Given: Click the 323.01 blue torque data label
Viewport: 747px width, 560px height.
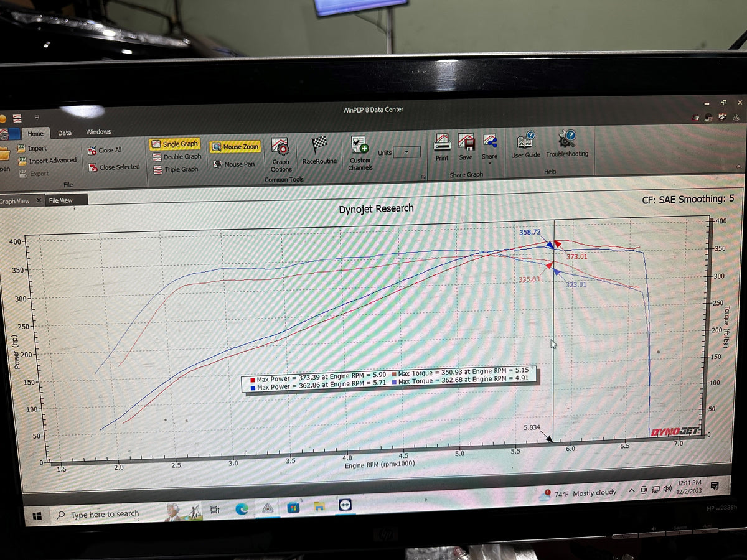Looking at the screenshot, I should pyautogui.click(x=576, y=285).
